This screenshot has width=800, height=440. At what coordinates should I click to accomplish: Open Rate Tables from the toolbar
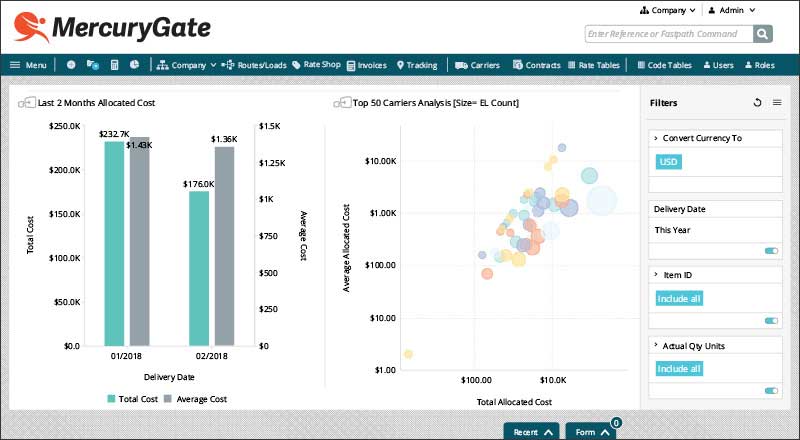(594, 65)
